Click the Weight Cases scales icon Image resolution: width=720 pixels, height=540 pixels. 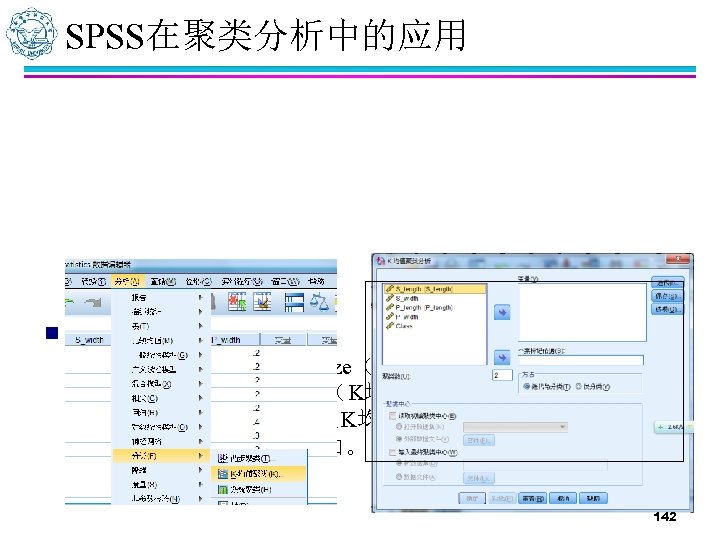(x=319, y=302)
